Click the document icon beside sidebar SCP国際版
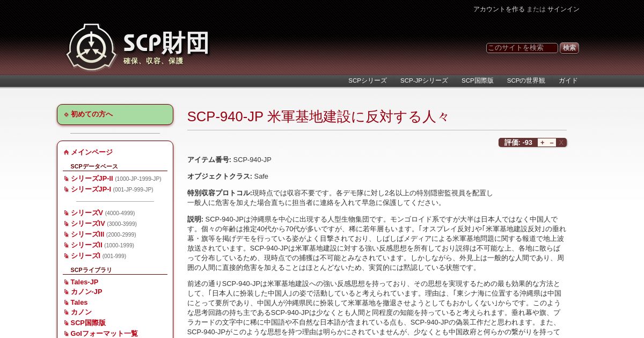The width and height of the screenshot is (644, 338). pyautogui.click(x=66, y=323)
